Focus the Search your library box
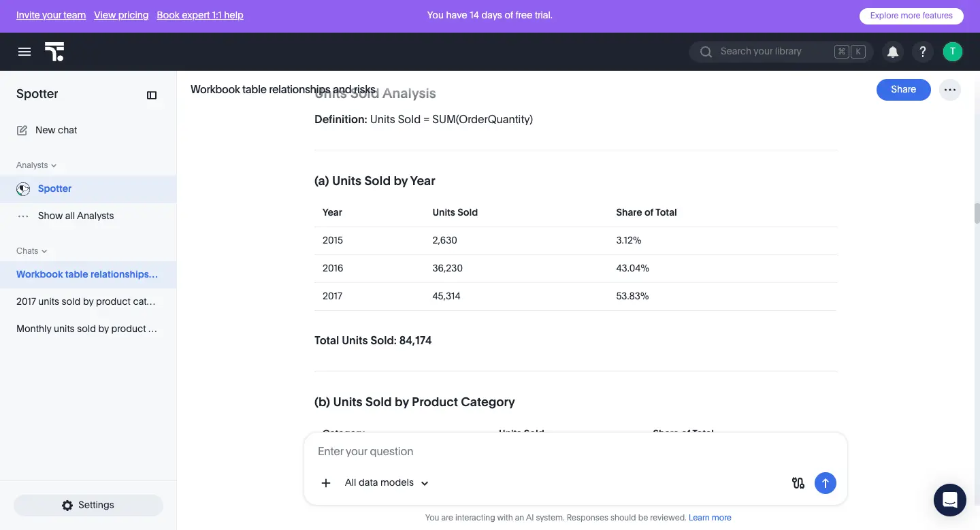Image resolution: width=980 pixels, height=530 pixels. click(781, 52)
